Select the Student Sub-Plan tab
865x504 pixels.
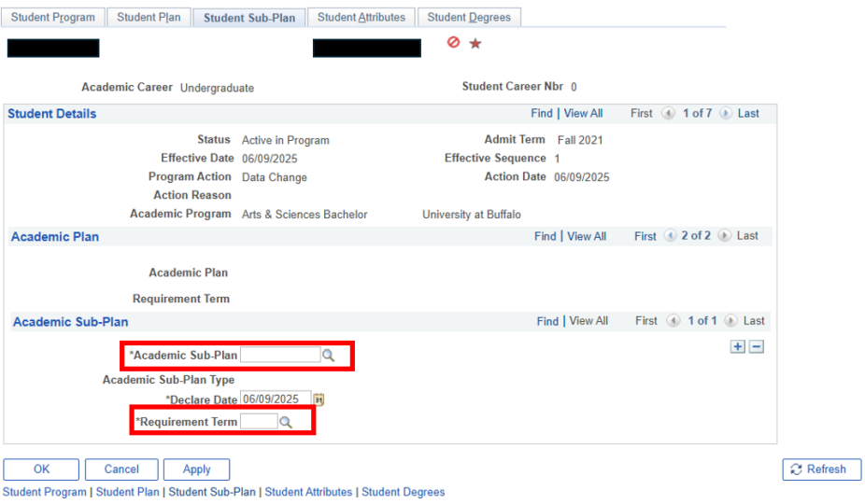coord(249,18)
